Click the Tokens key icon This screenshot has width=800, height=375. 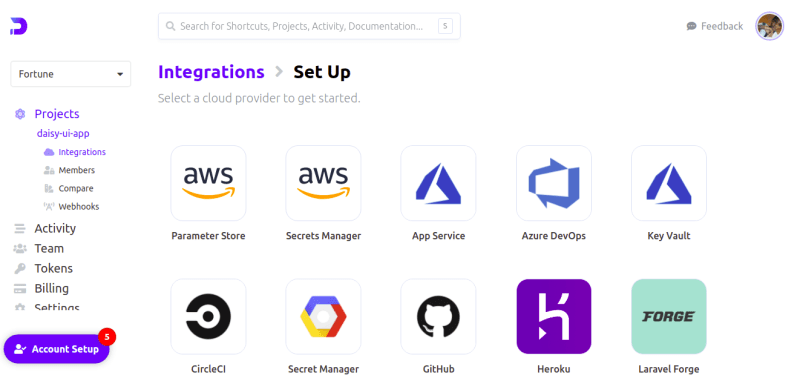[20, 268]
